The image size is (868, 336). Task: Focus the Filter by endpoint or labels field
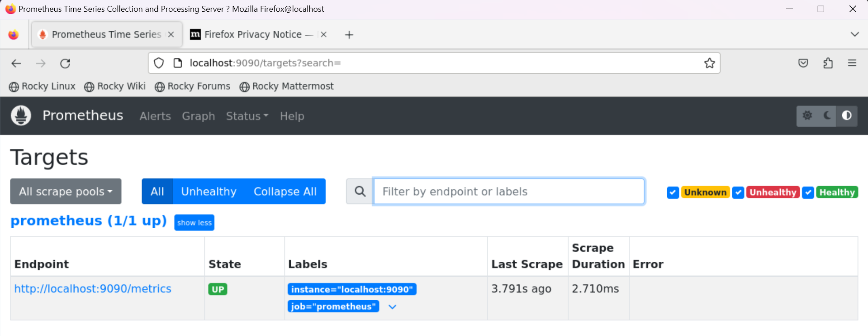coord(509,192)
